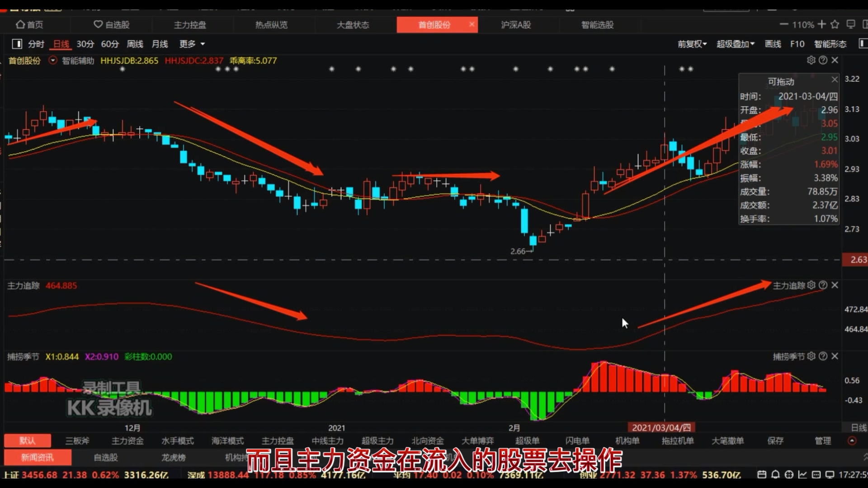
Task: Open the F10 company info
Action: tap(797, 44)
